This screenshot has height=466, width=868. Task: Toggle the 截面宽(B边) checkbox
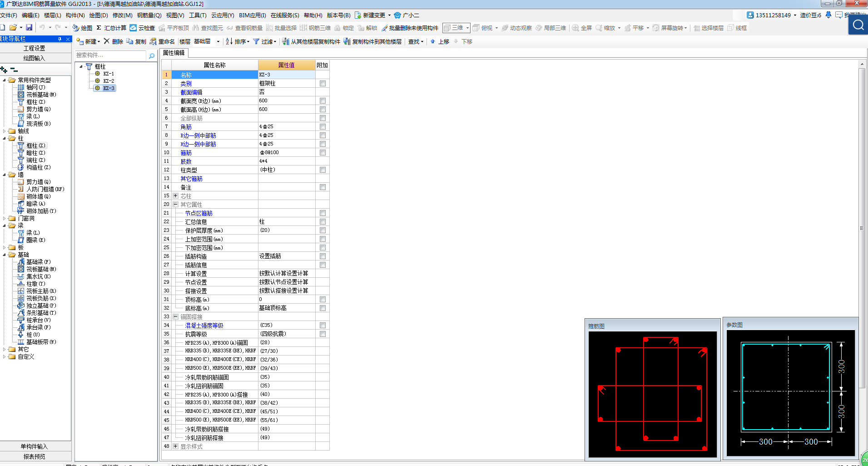click(322, 101)
